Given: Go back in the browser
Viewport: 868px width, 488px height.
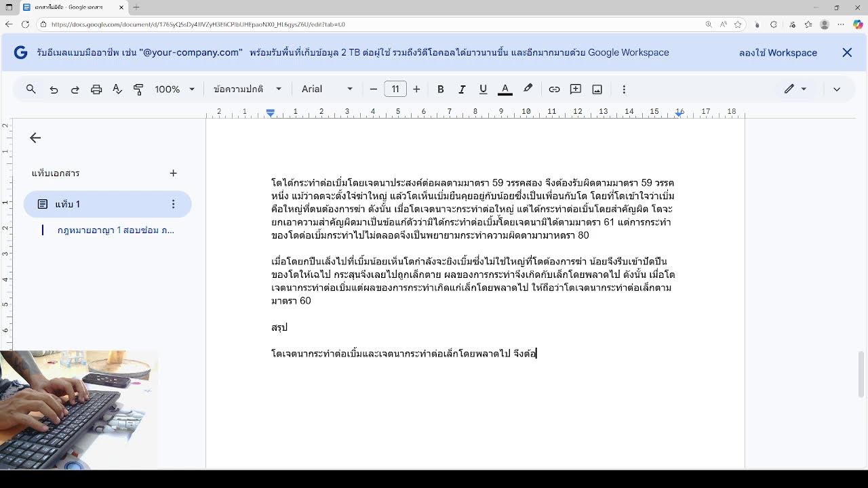Looking at the screenshot, I should [9, 24].
